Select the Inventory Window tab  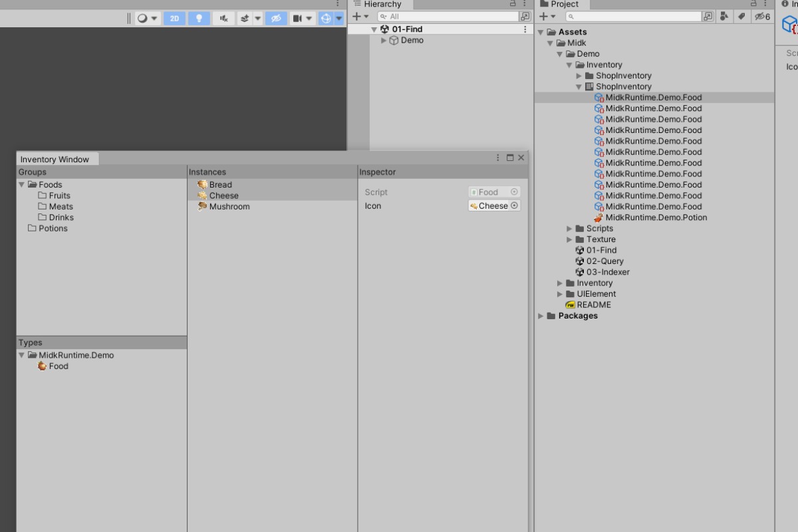point(55,160)
